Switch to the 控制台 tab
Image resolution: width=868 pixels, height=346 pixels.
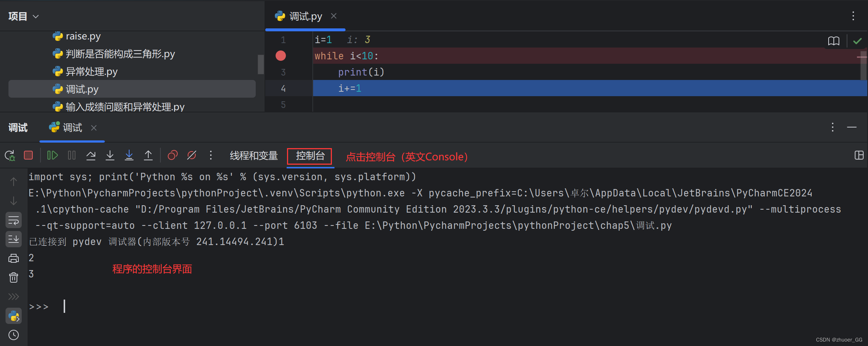click(309, 156)
